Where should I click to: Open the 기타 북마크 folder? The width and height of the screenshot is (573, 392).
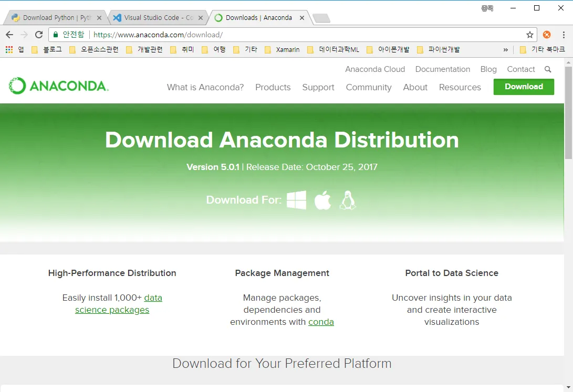tap(543, 49)
